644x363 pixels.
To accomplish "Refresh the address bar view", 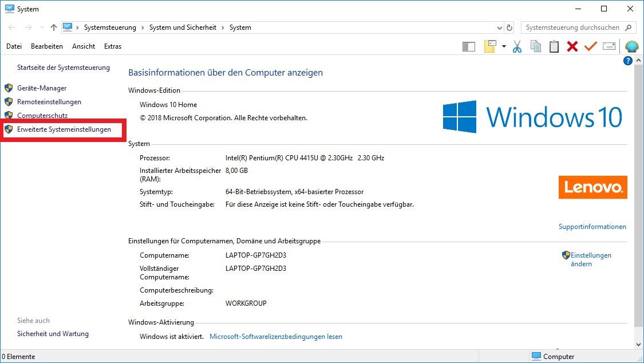I will [509, 27].
